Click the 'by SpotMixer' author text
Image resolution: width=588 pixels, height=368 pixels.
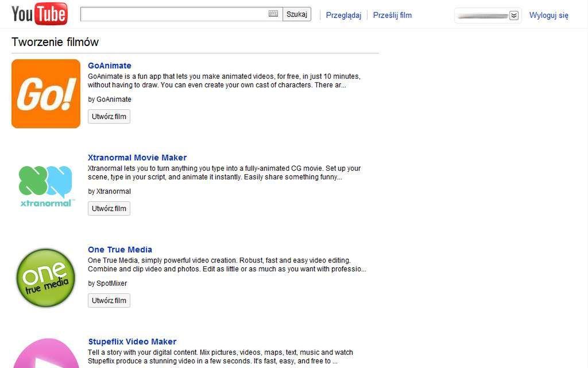pos(107,283)
